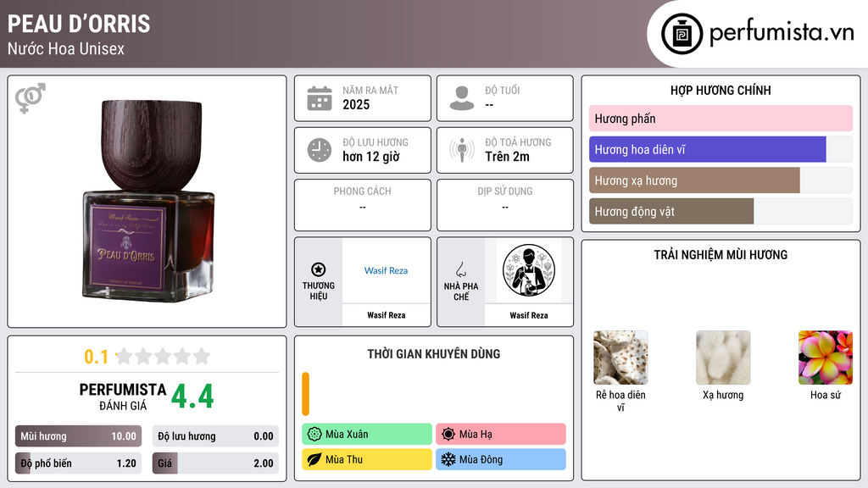
Task: Select the Mùa Đông season tag
Action: click(x=501, y=459)
